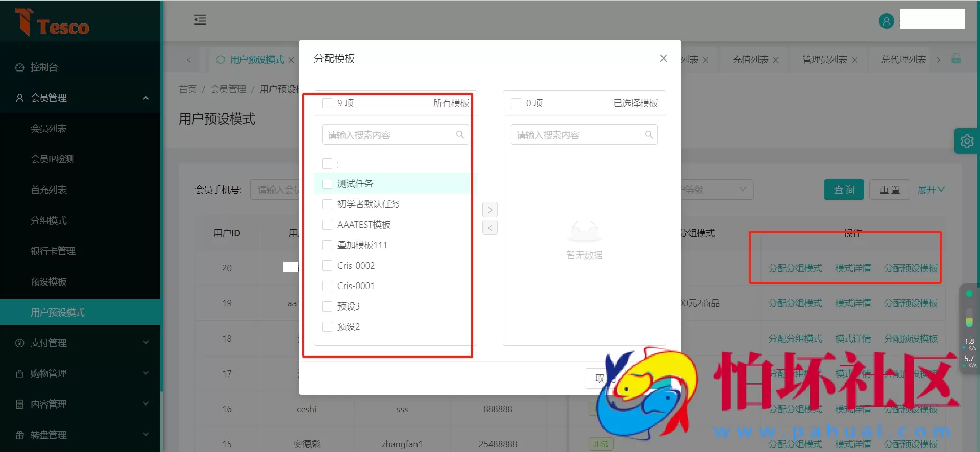Screen dimensions: 980x452
Task: Click the 转盘管理 gift icon
Action: tap(20, 435)
